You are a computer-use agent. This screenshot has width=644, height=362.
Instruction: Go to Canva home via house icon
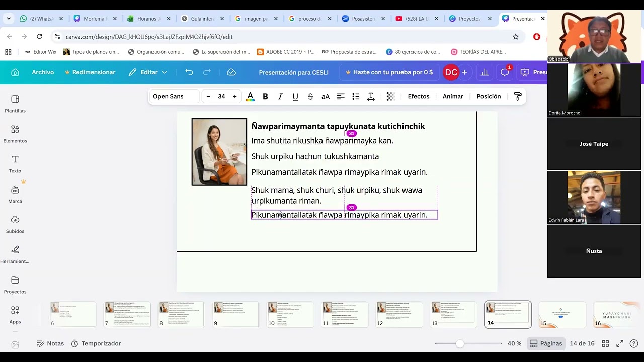(x=15, y=72)
